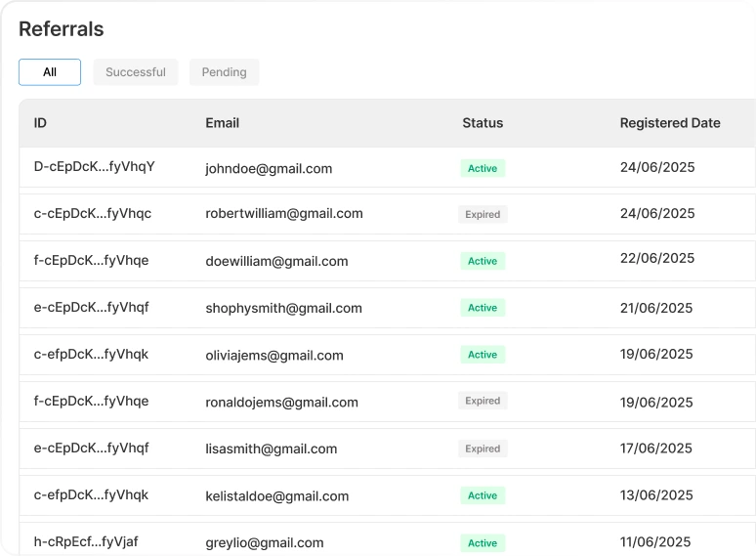The height and width of the screenshot is (556, 756).
Task: Select the ID in kelistaldoe@gmail.com row
Action: click(x=91, y=495)
